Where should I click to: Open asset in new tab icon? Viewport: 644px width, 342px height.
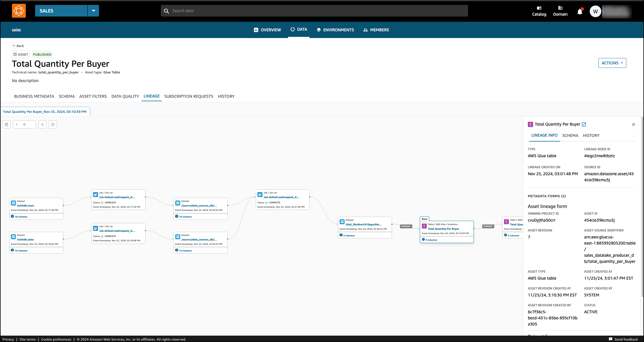(x=584, y=124)
